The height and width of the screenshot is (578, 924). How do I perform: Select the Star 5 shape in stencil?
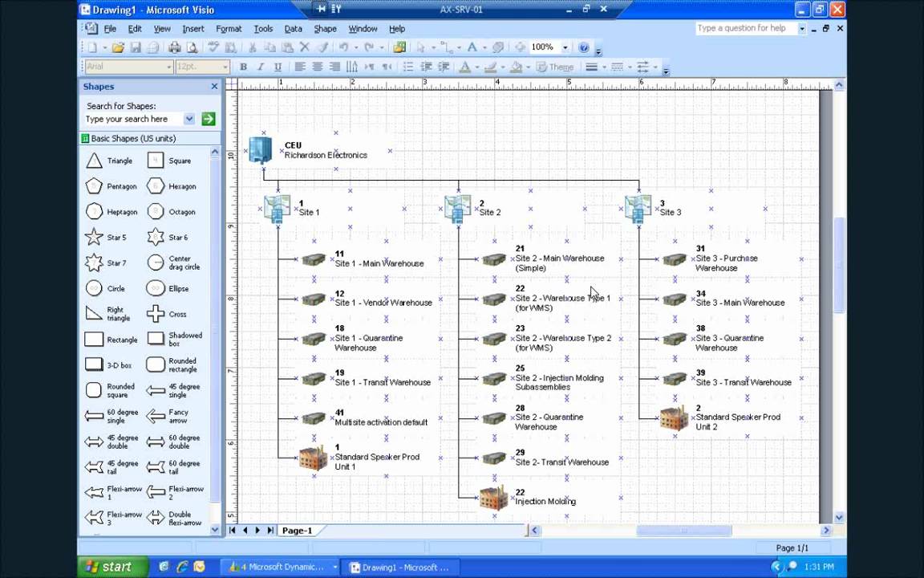click(106, 237)
